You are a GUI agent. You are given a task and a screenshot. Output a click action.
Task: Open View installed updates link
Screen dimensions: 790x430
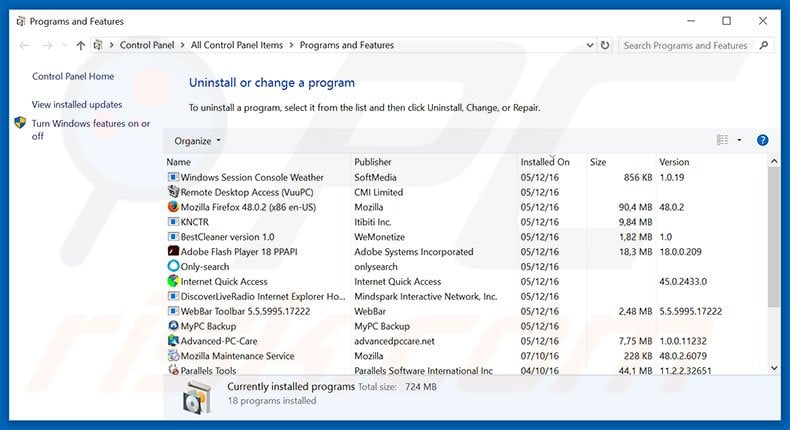(x=77, y=104)
